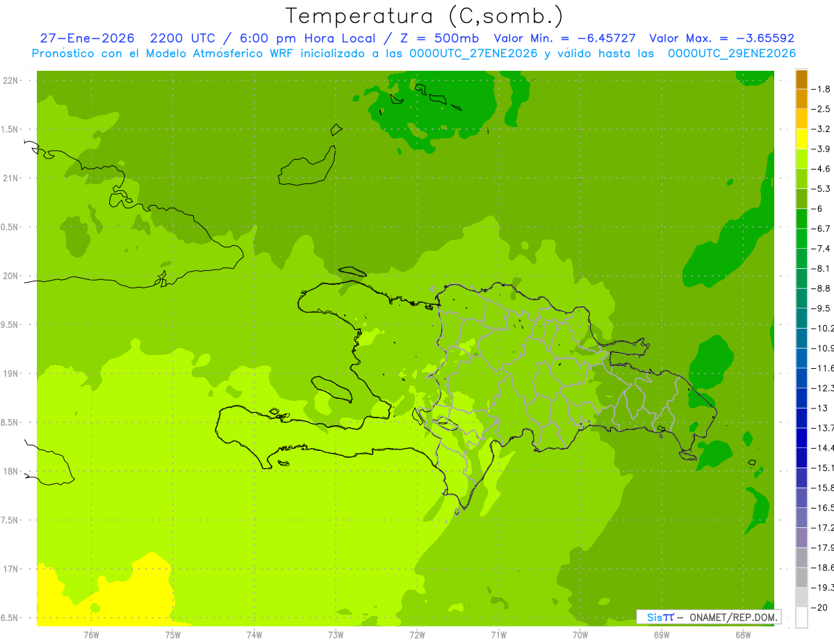Image resolution: width=834 pixels, height=644 pixels.
Task: Click the "-5.3" color scale label
Action: [x=821, y=188]
